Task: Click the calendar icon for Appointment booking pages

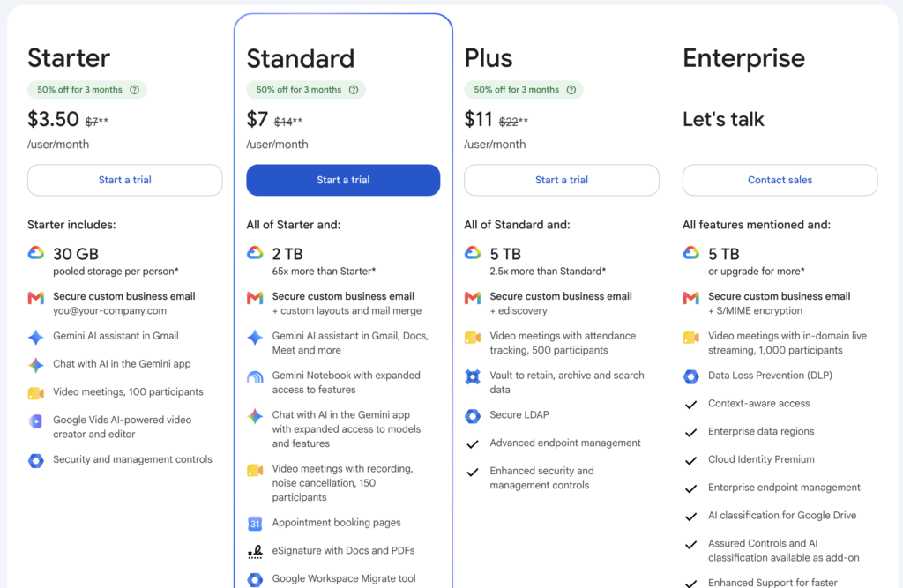Action: tap(255, 524)
